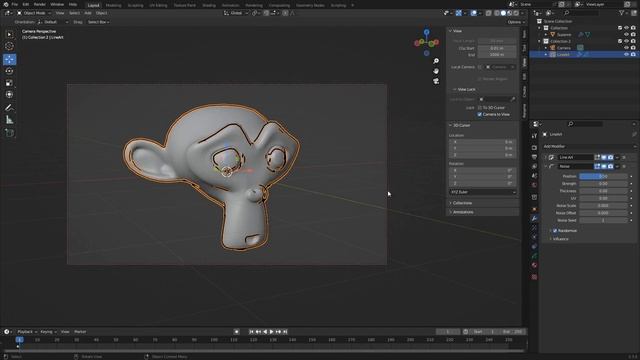Activate the Move tool

(x=9, y=60)
